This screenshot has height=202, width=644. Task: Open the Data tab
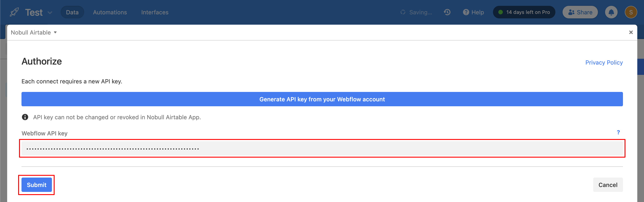coord(72,12)
